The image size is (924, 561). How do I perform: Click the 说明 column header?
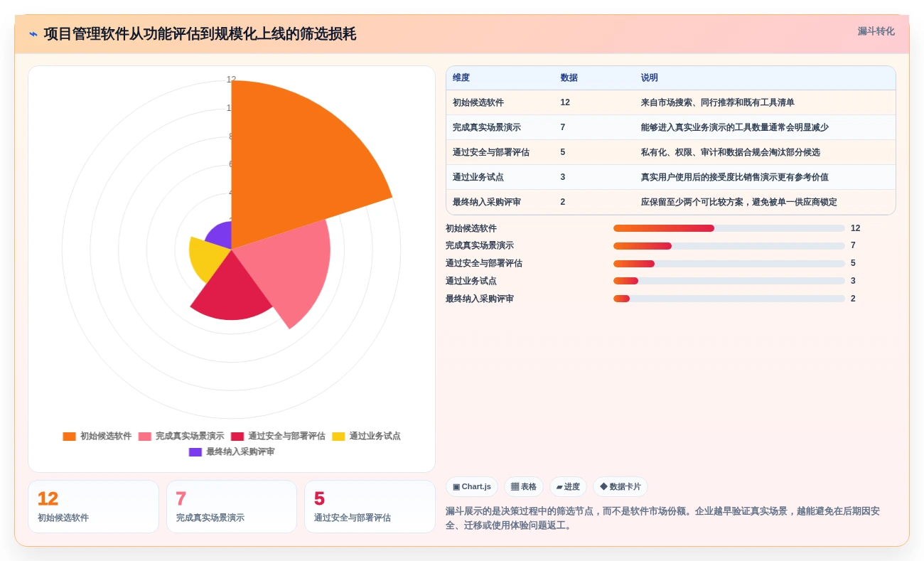(650, 78)
